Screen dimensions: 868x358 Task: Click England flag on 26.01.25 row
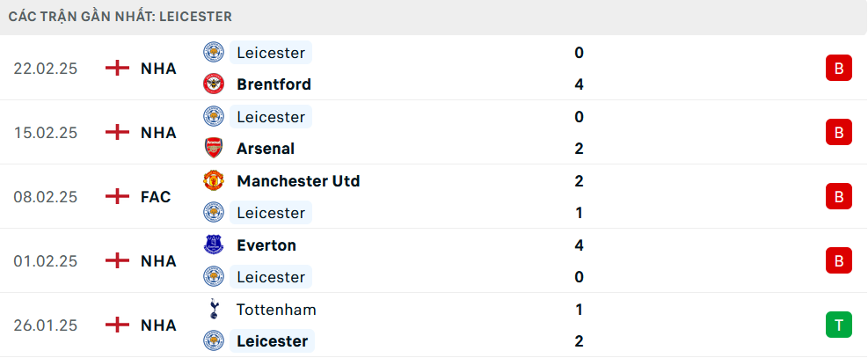[117, 325]
